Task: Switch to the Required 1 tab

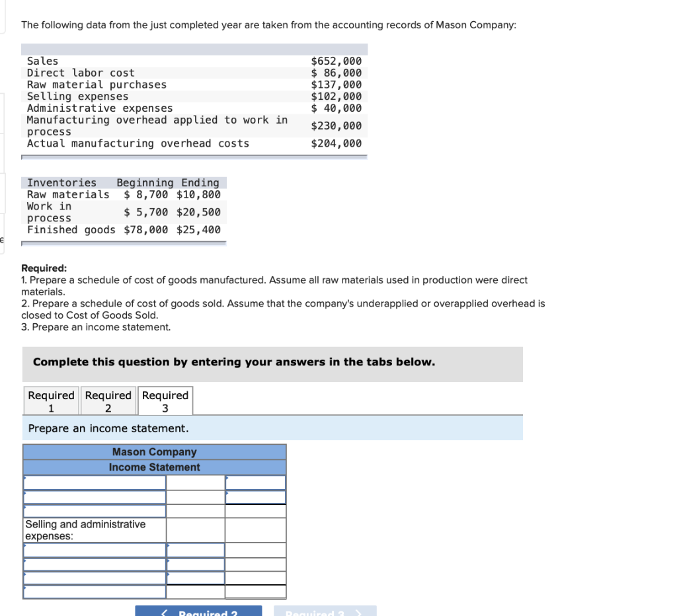Action: pos(52,401)
